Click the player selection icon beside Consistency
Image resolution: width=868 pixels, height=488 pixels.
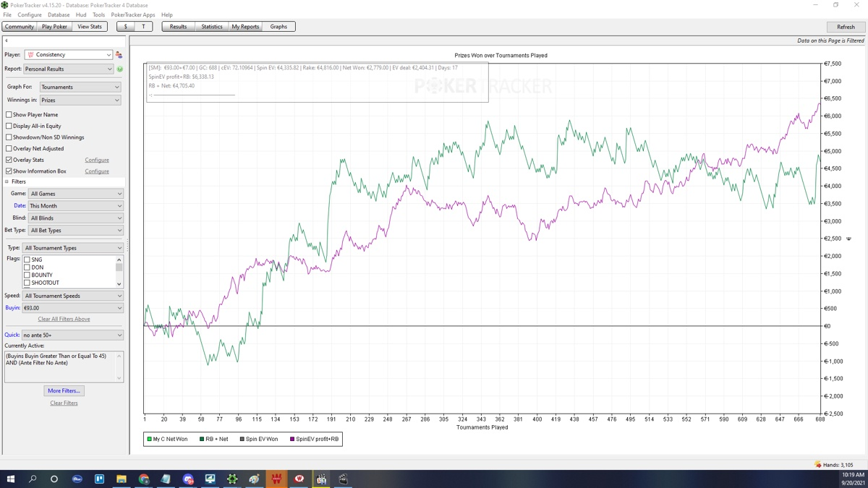click(119, 55)
